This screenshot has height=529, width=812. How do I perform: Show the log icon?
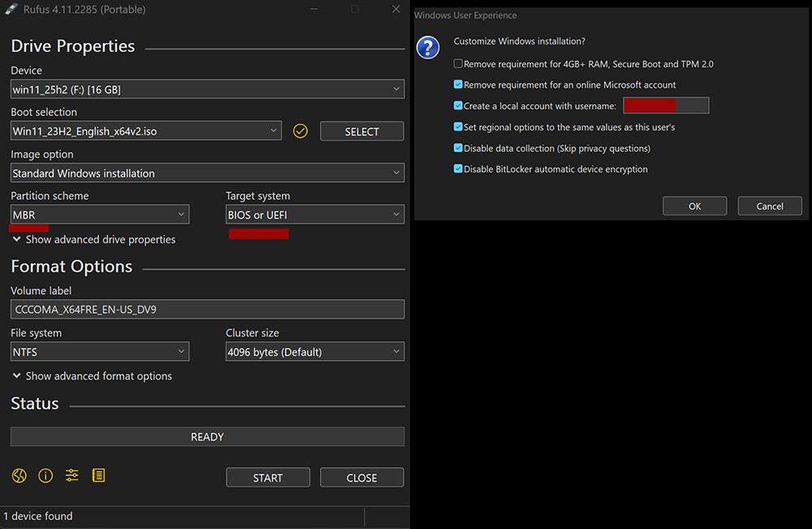click(x=98, y=476)
